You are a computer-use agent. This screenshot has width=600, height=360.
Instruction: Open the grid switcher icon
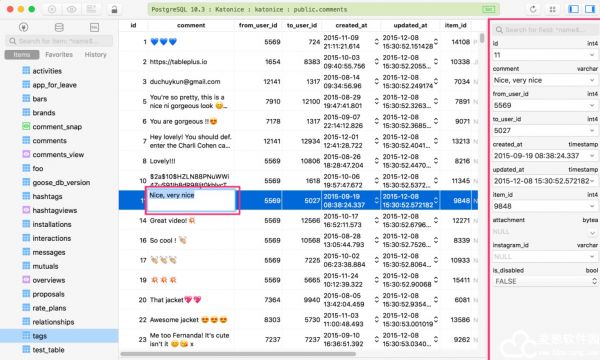(x=552, y=9)
